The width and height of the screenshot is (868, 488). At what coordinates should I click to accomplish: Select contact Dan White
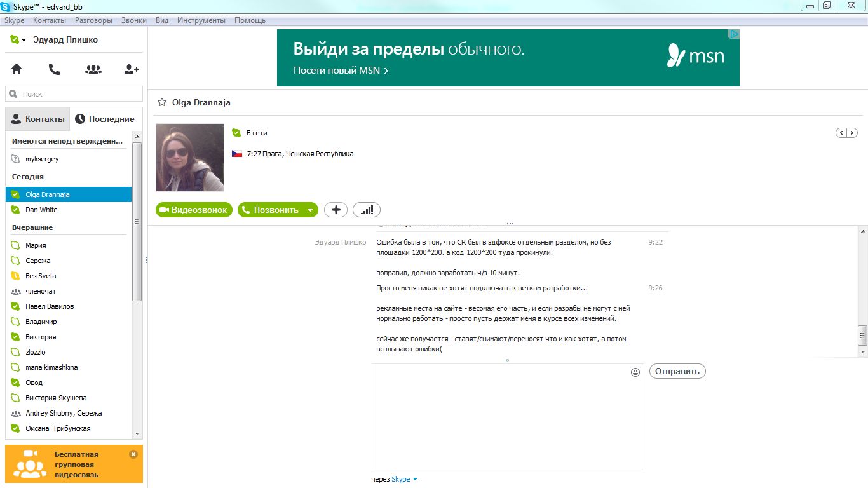69,210
